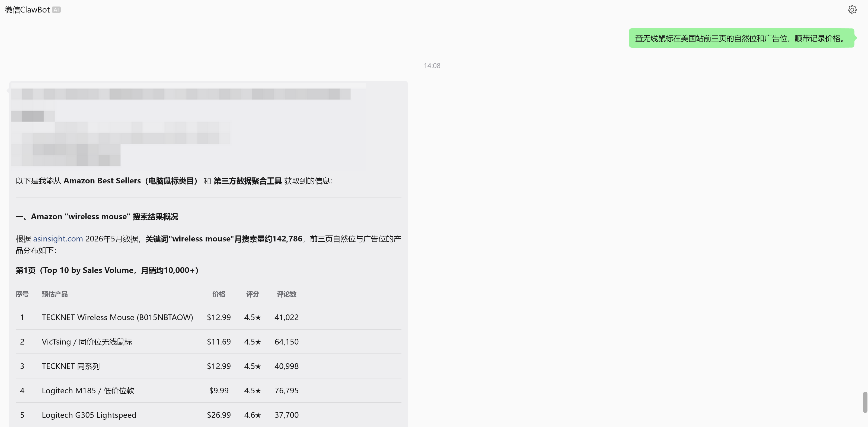Click the 第三方数据聚合工具 bold text
This screenshot has width=868, height=427.
click(248, 181)
